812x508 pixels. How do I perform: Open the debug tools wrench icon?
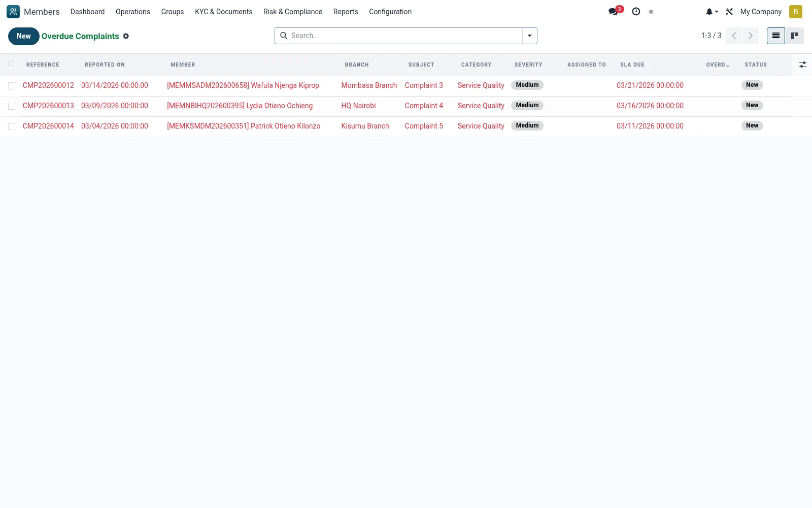click(x=729, y=12)
